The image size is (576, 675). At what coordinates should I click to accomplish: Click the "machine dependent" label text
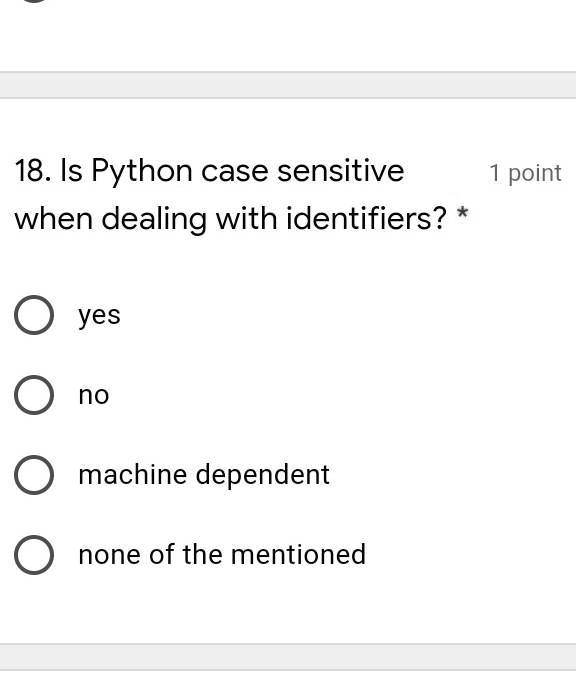point(204,475)
